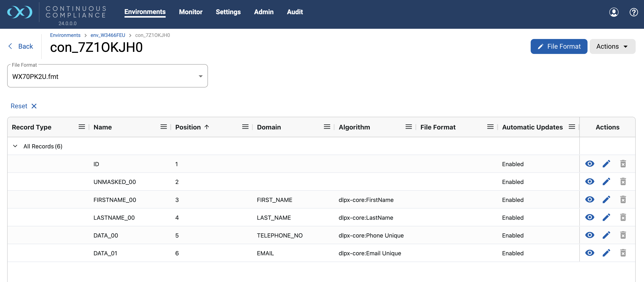Open Algorithm column filter menu icon
Viewport: 644px width, 282px height.
pyautogui.click(x=408, y=127)
